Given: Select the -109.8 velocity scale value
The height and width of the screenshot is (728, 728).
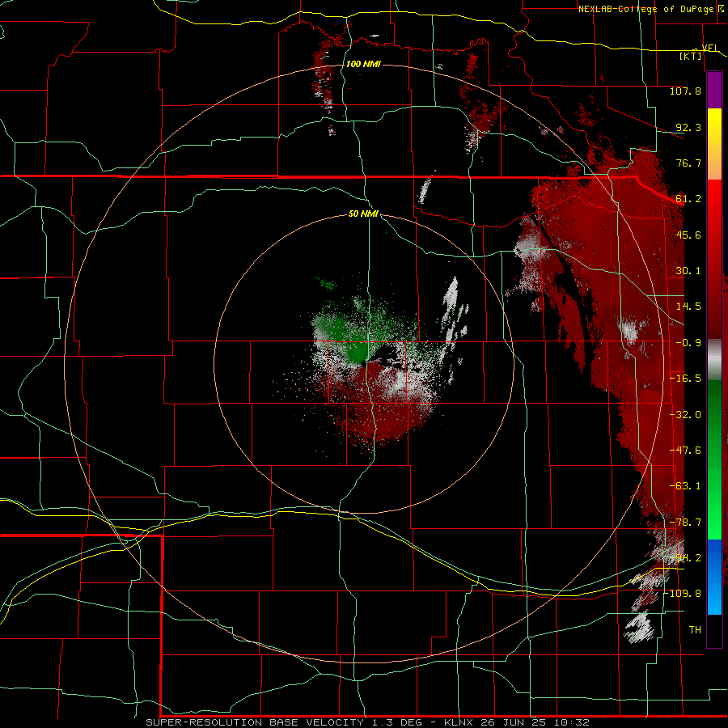Looking at the screenshot, I should pos(683,594).
